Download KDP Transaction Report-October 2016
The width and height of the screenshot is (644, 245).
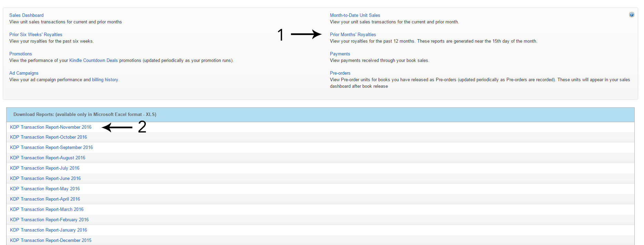tap(49, 137)
